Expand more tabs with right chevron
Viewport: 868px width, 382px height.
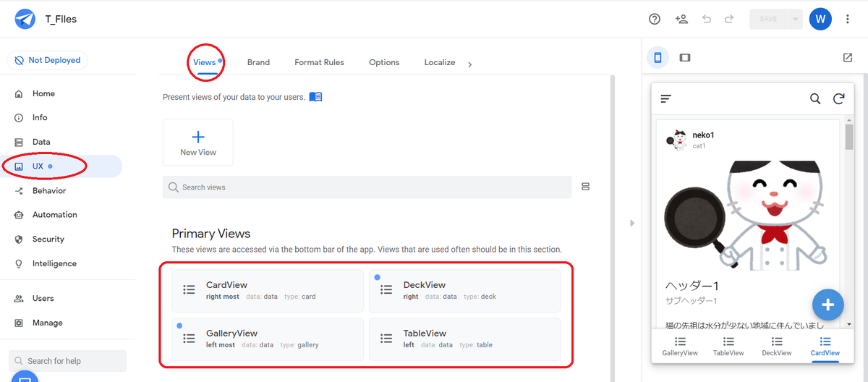click(469, 64)
